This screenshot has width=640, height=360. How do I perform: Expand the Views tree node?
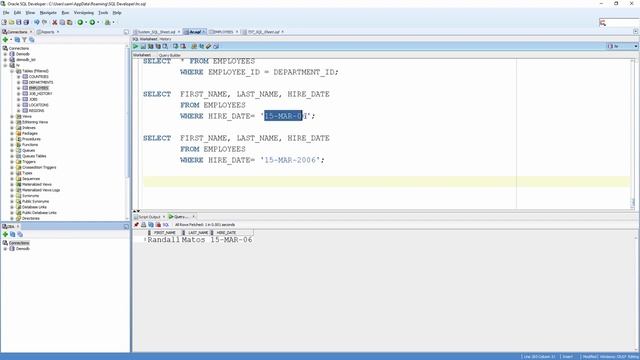pyautogui.click(x=12, y=117)
